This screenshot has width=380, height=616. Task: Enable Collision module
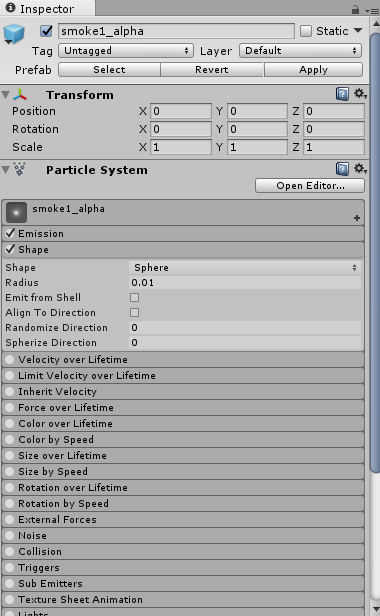[9, 552]
